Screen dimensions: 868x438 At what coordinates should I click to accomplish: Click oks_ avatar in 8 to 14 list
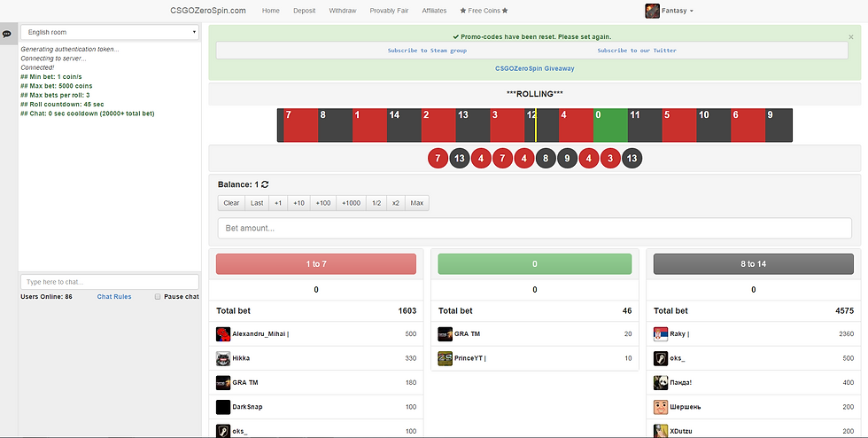pos(661,359)
